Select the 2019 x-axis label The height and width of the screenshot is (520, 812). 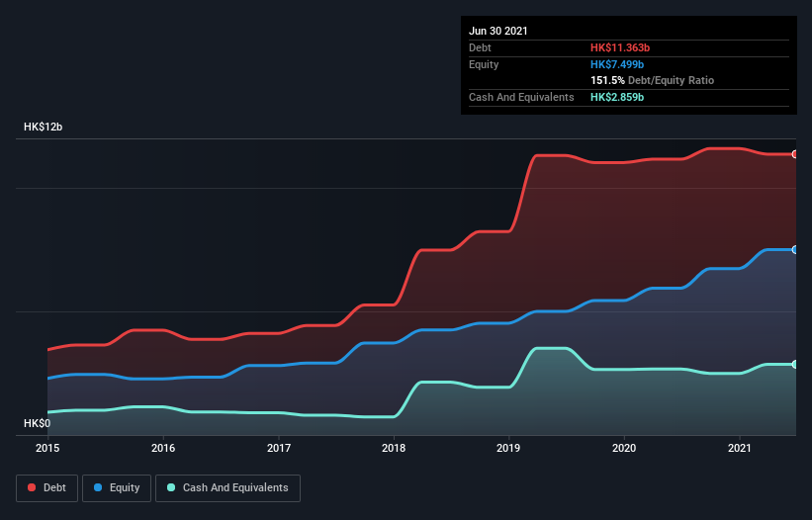click(x=508, y=448)
